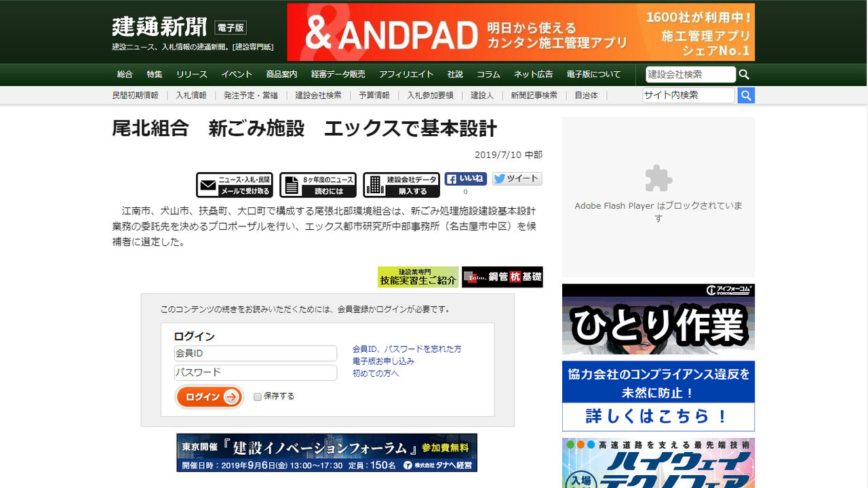
Task: Click the 建設会社データ purchase building icon button
Action: (x=401, y=185)
